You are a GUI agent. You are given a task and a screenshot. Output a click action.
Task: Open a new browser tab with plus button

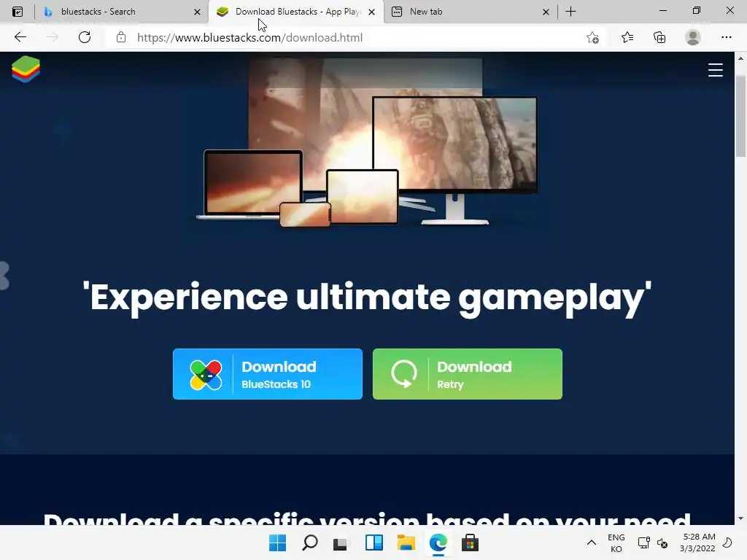tap(570, 12)
